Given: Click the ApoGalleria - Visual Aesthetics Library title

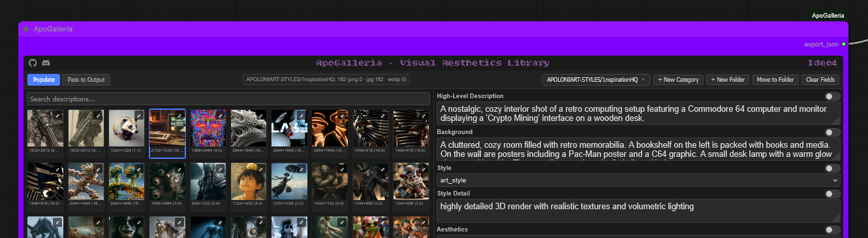Looking at the screenshot, I should coord(433,63).
